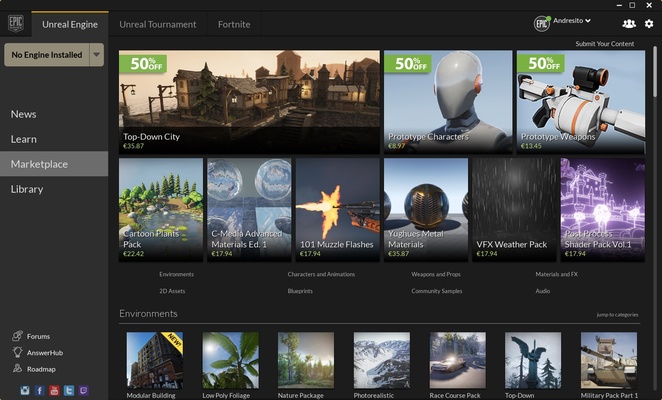Open Post Process Shader Pack Vol.1 tile
The height and width of the screenshot is (400, 662).
click(602, 210)
